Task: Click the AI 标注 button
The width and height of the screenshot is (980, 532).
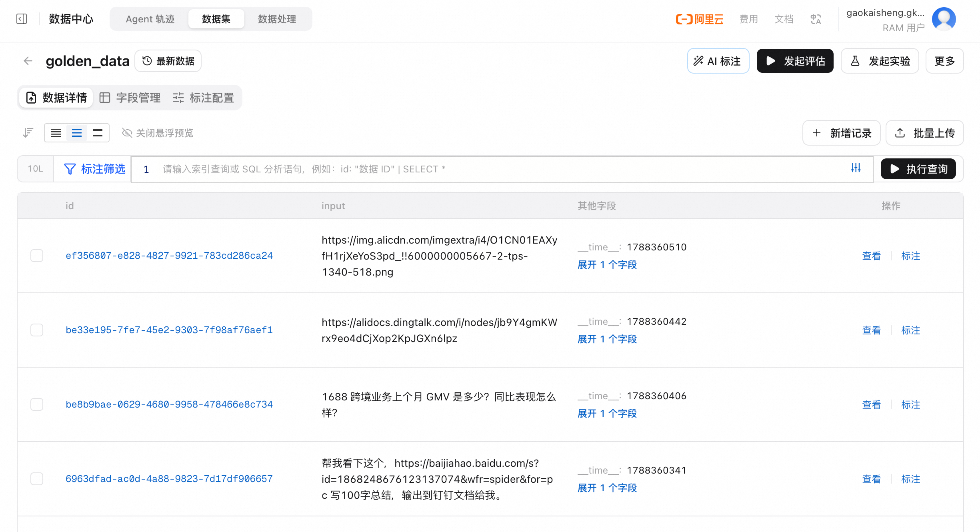Action: (x=718, y=61)
